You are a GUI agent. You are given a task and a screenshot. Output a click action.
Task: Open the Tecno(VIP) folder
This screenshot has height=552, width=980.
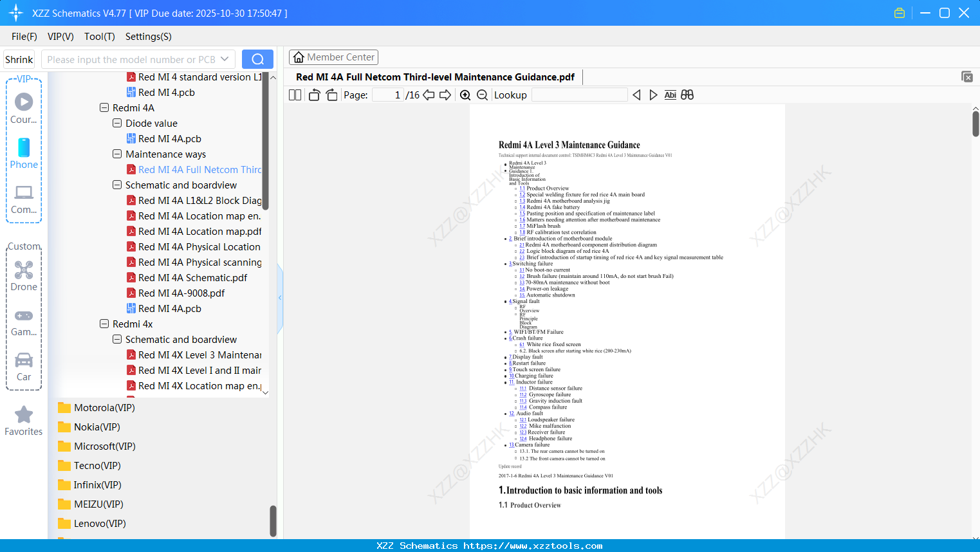89,465
